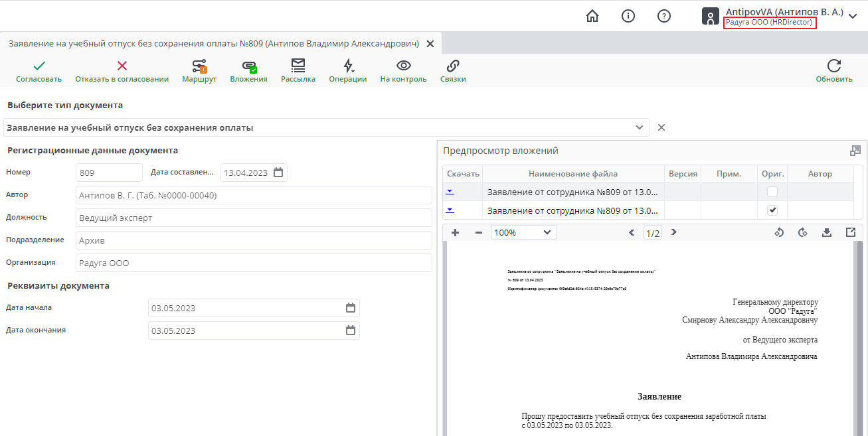Screen dimensions: 868x436
Task: Untick the checked Ориг. checkbox
Action: pyautogui.click(x=772, y=210)
